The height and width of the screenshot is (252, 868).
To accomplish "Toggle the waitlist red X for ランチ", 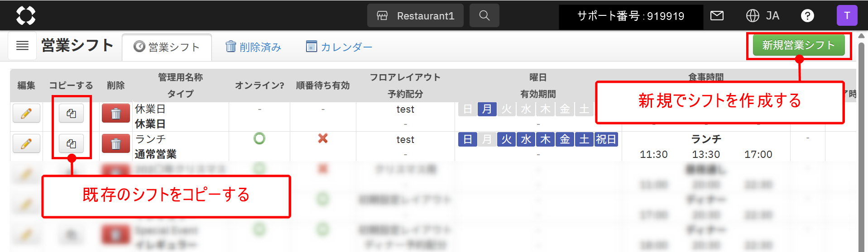I will pyautogui.click(x=323, y=138).
